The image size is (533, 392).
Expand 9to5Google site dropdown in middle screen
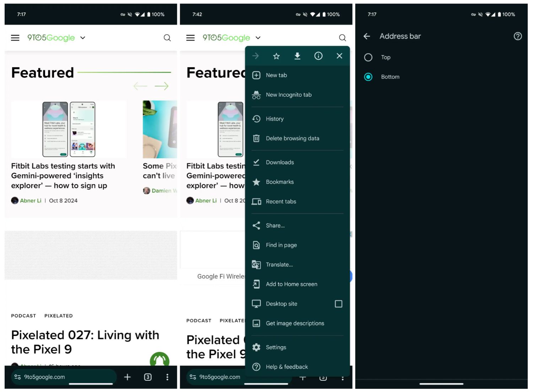258,38
